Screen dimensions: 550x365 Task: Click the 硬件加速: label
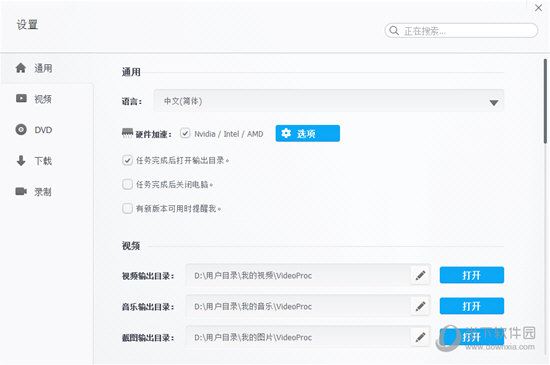point(154,134)
